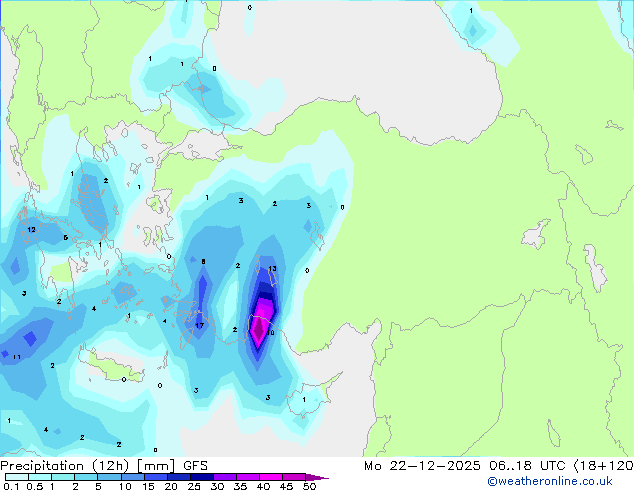Viewport: 634px width, 490px height.
Task: Select legend swatch between 0.1 and 0.5
Action: point(17,477)
